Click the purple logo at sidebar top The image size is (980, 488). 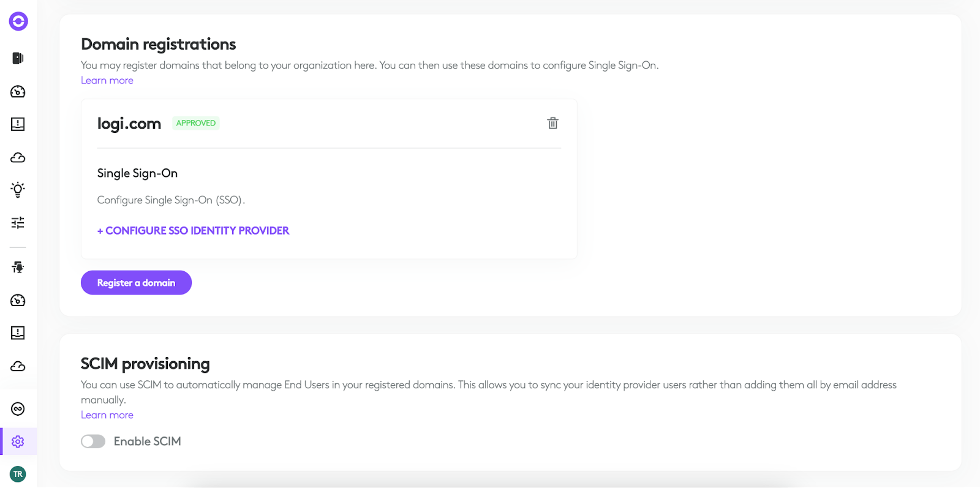click(x=18, y=21)
